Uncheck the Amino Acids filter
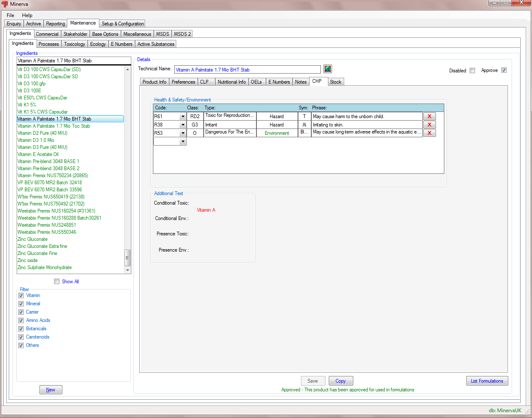 [x=21, y=320]
